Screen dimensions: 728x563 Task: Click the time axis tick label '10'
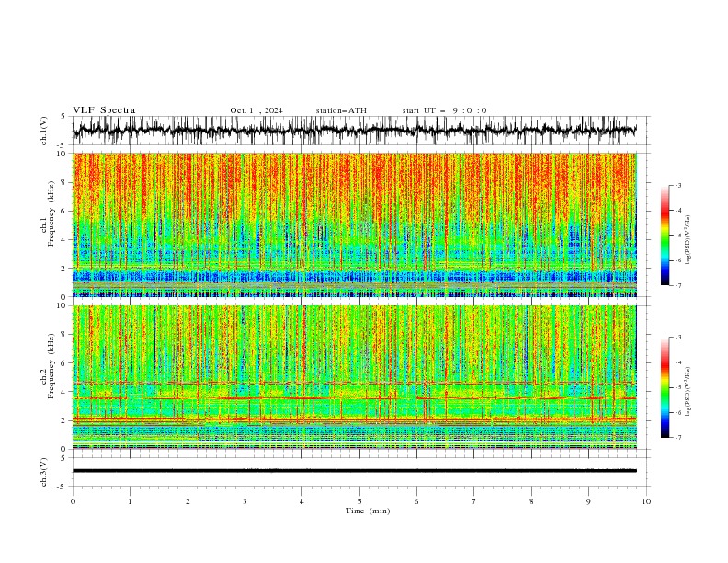646,501
